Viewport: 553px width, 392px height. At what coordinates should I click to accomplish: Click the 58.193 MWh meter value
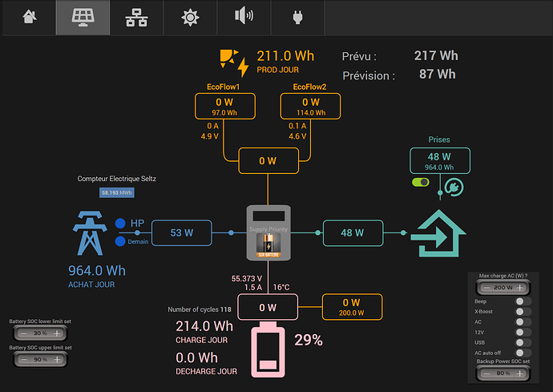(x=117, y=192)
